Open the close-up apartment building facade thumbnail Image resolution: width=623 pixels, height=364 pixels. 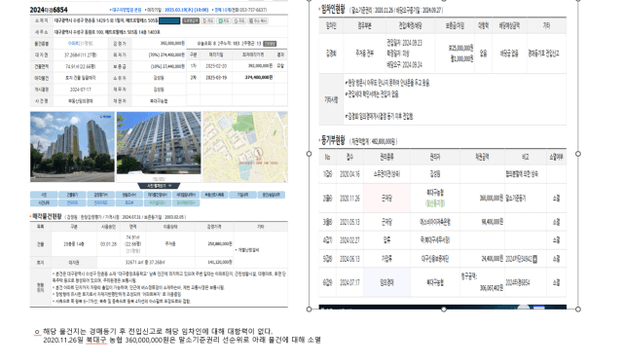click(x=159, y=143)
